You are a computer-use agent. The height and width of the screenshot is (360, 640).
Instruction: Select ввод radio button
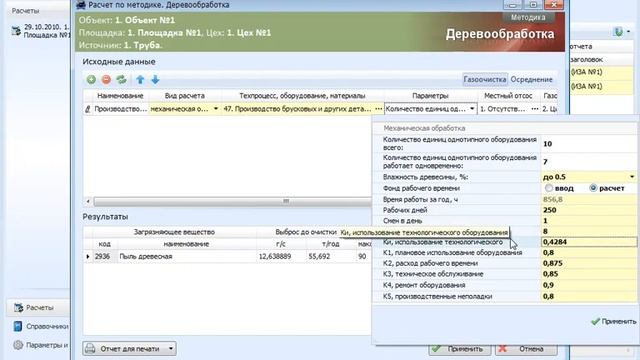549,188
